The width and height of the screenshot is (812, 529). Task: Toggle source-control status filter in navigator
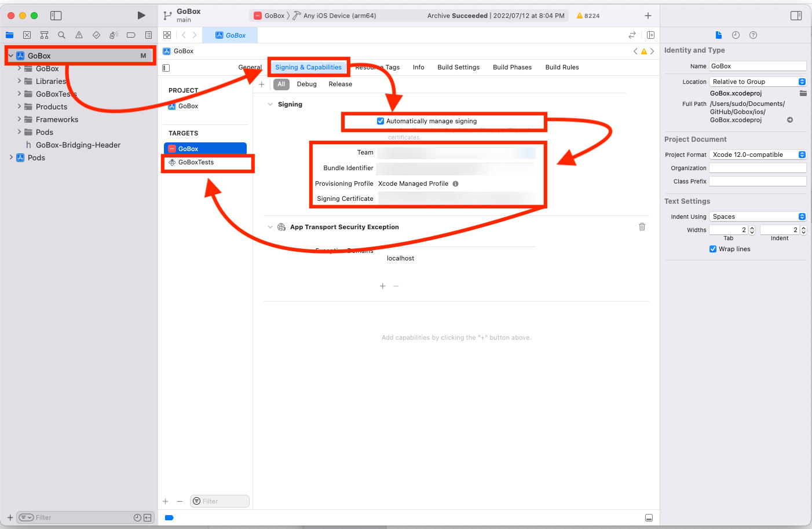click(148, 518)
